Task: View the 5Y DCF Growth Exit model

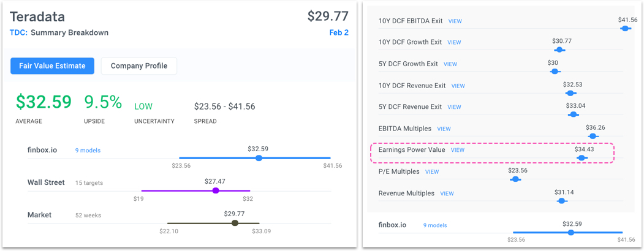Action: [x=450, y=64]
